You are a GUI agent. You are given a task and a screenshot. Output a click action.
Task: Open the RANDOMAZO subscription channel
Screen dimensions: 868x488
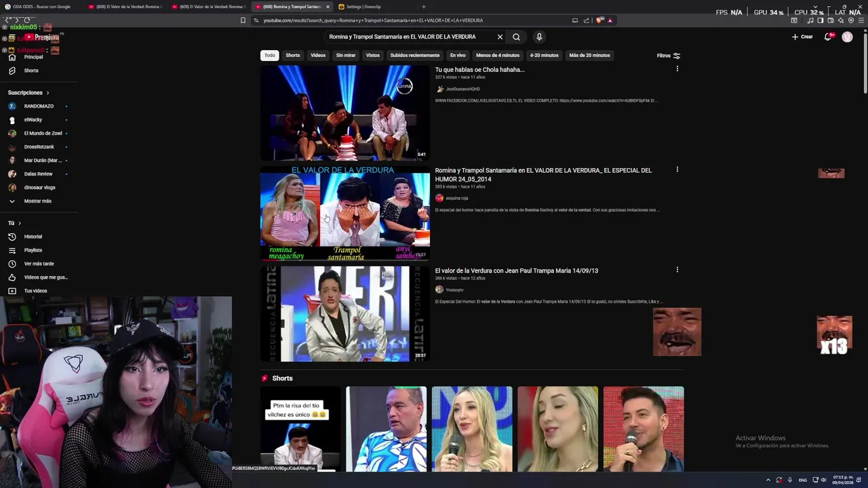pyautogui.click(x=38, y=106)
